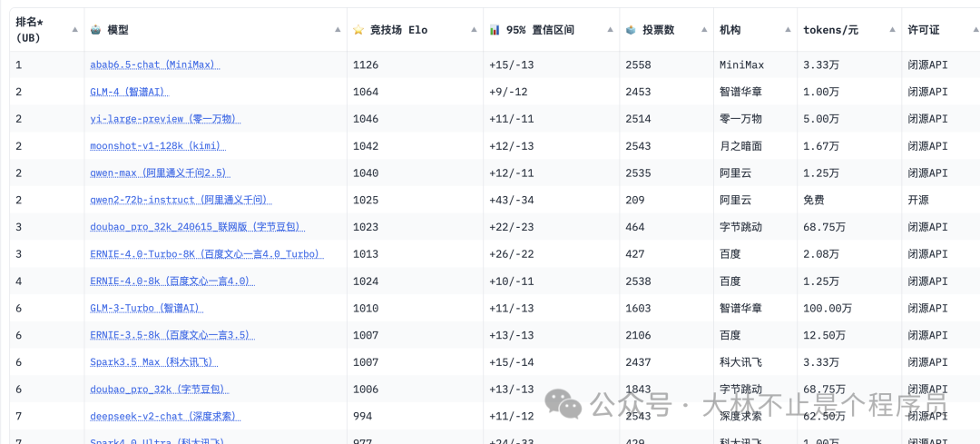Select confidence interval +15/-13 for abab6.5-chat
The image size is (980, 444).
coord(511,64)
